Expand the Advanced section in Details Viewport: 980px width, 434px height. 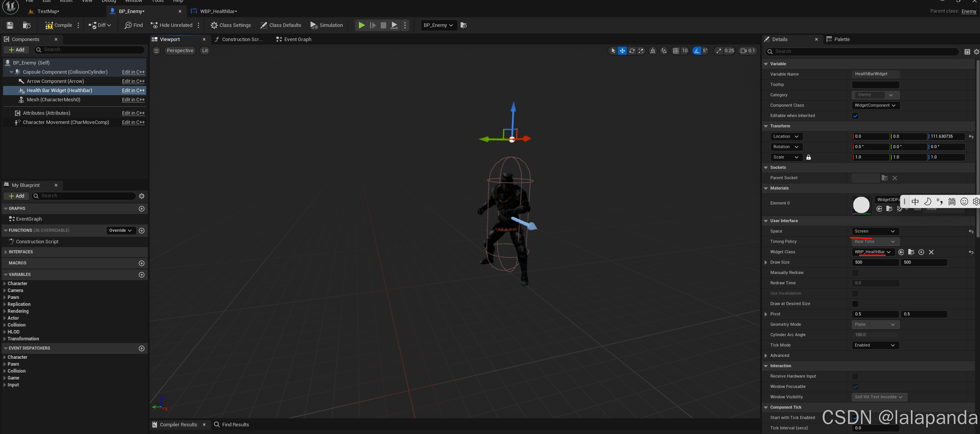(766, 356)
